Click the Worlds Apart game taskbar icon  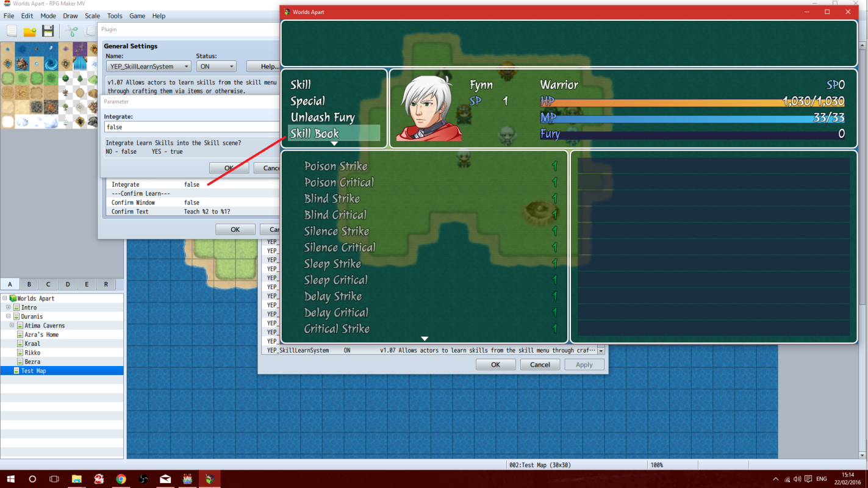[209, 479]
